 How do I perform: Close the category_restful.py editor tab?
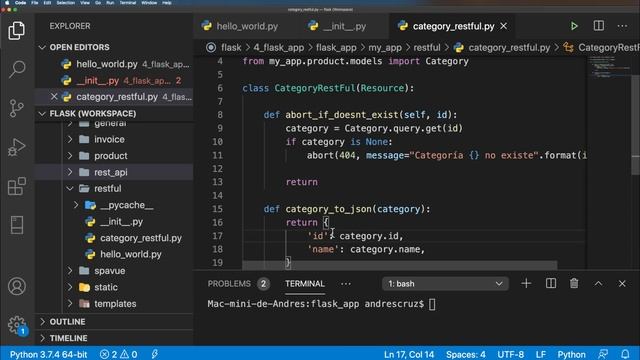point(504,26)
